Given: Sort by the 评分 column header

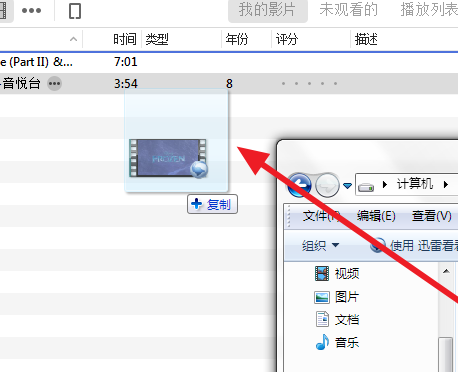Looking at the screenshot, I should (286, 39).
